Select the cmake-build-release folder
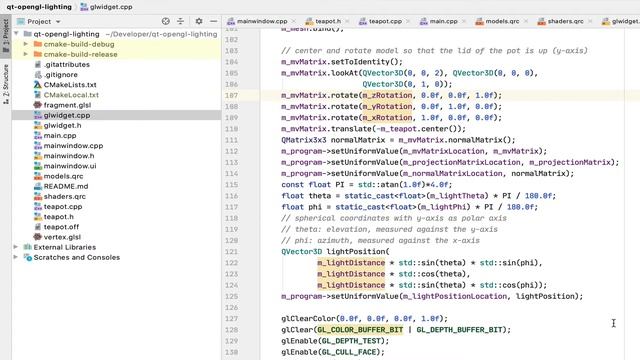640x360 pixels. (x=80, y=54)
